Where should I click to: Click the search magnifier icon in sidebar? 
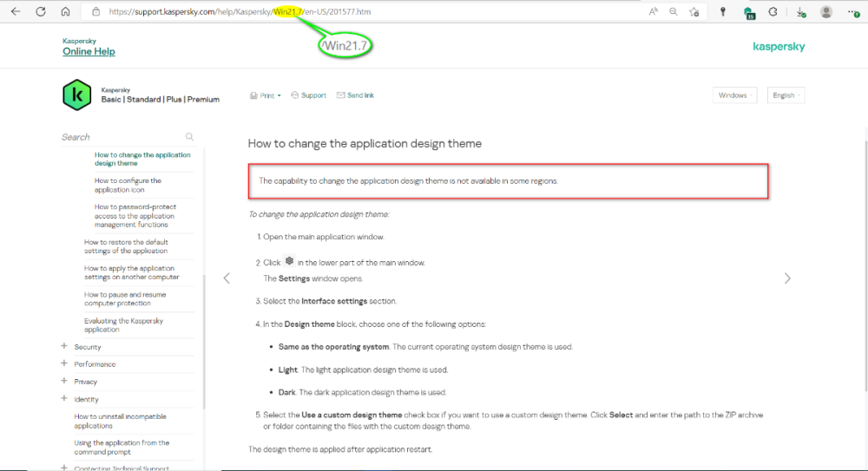[189, 137]
